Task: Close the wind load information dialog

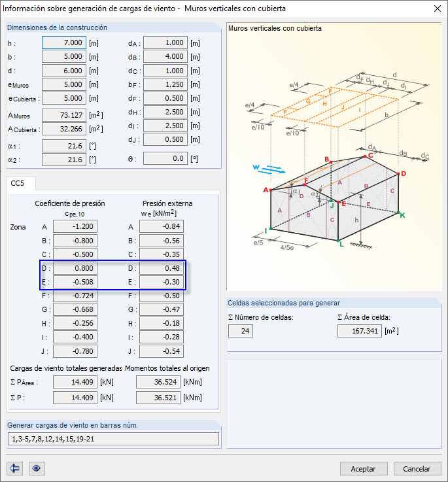Action: (438, 9)
